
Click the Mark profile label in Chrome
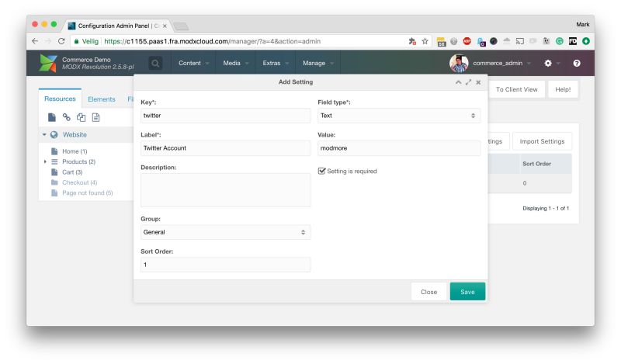click(583, 25)
